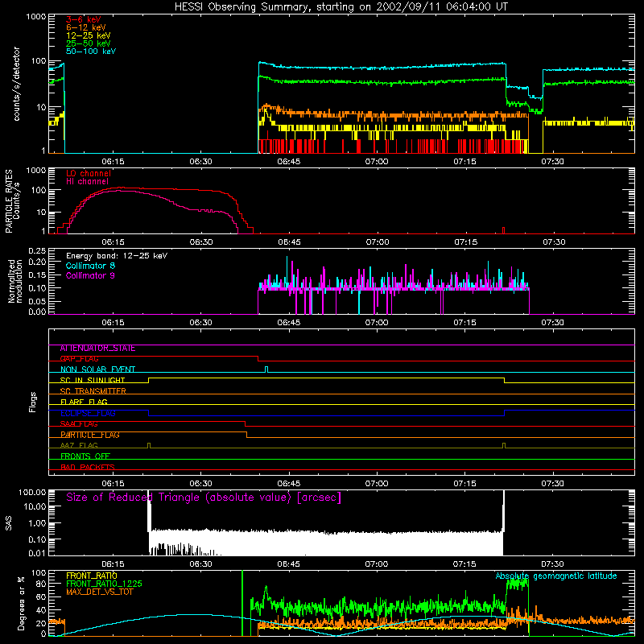Click the 06:30 tick label under the SAS panel
This screenshot has height=644, width=644.
(x=200, y=564)
